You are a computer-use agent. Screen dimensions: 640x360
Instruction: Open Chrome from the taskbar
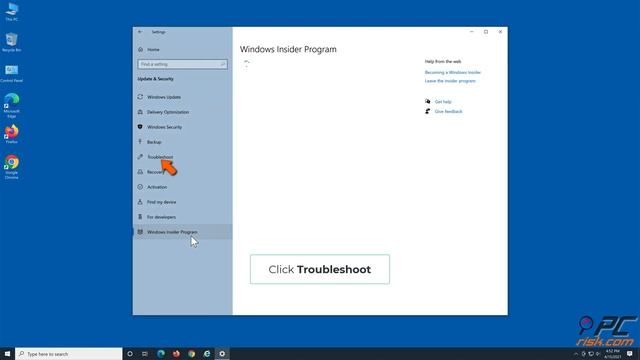click(x=191, y=353)
